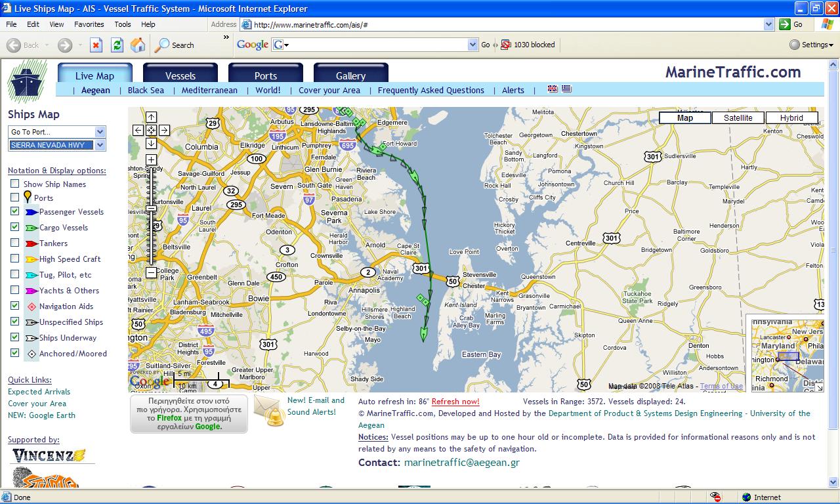This screenshot has width=840, height=504.
Task: Refresh the page using the toolbar Refresh icon
Action: click(117, 45)
